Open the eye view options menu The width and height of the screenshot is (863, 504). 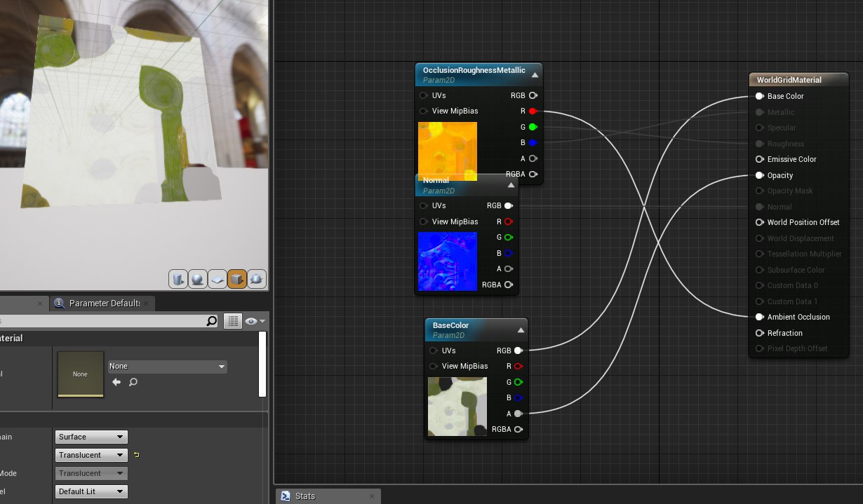point(255,321)
